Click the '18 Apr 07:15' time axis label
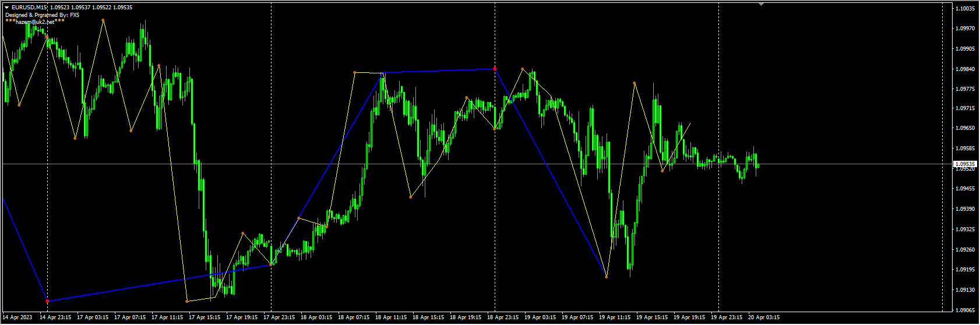980x325 pixels. pos(354,318)
